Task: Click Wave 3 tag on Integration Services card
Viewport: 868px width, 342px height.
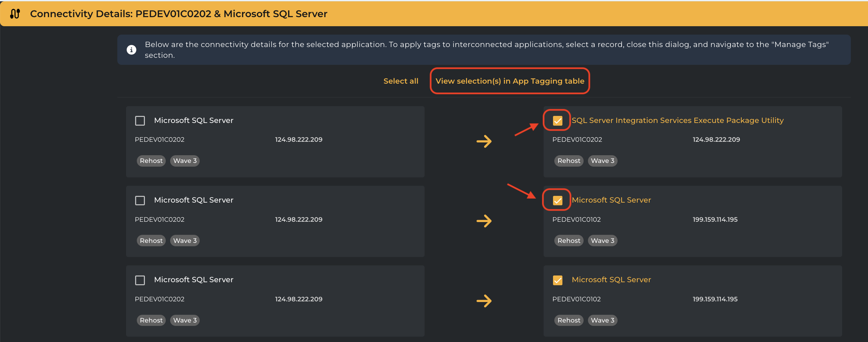Action: click(602, 161)
